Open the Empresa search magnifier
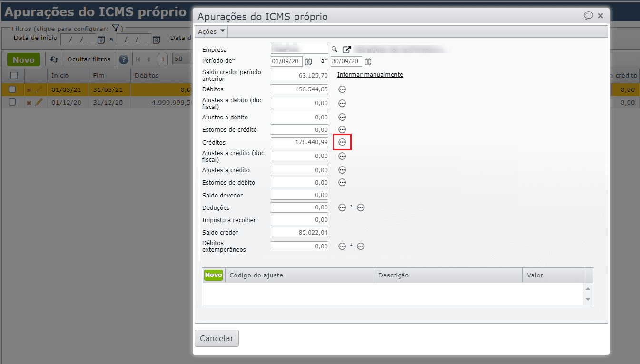The width and height of the screenshot is (640, 364). (334, 49)
